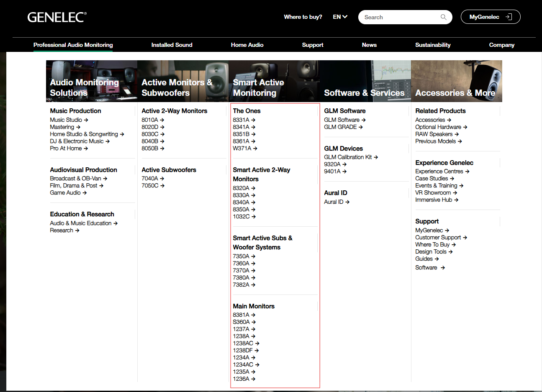542x392 pixels.
Task: Open the GLM Calibration Kit link
Action: pyautogui.click(x=351, y=157)
